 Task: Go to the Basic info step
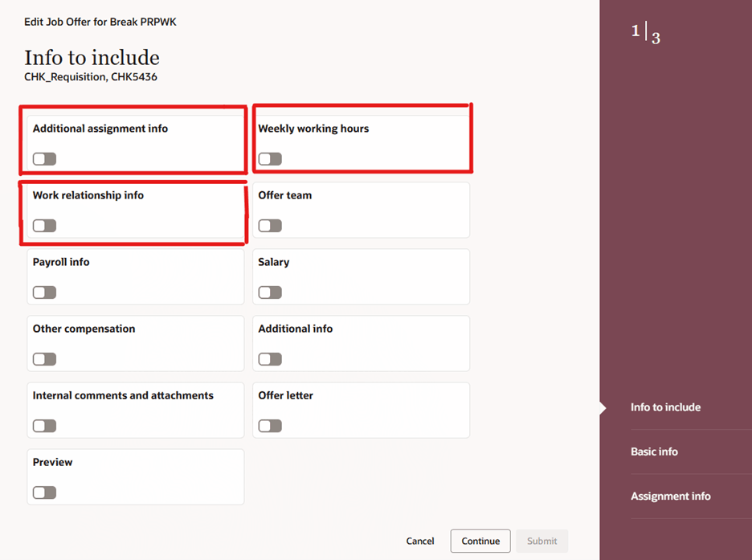pos(654,452)
